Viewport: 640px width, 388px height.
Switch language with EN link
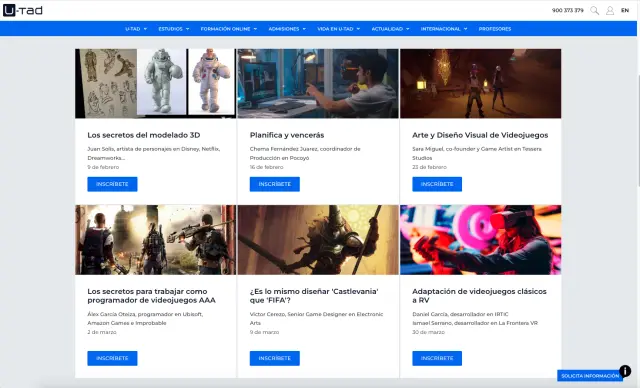click(x=625, y=11)
